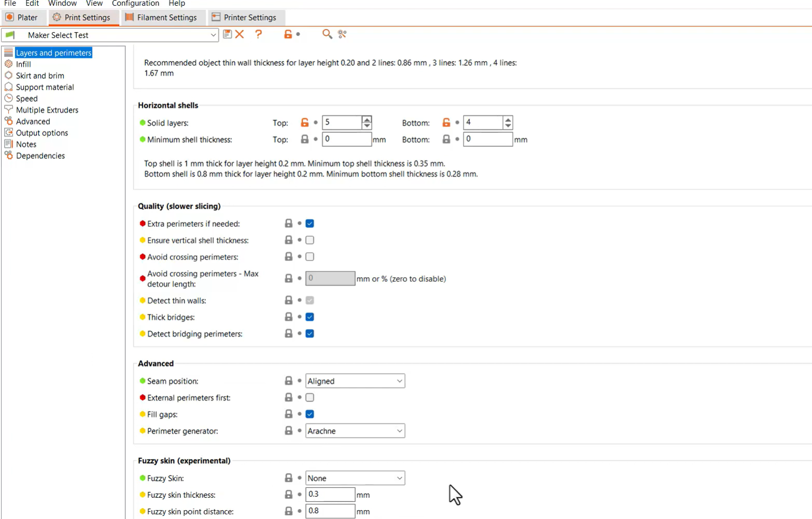
Task: Check External perimeters first option
Action: pyautogui.click(x=310, y=398)
